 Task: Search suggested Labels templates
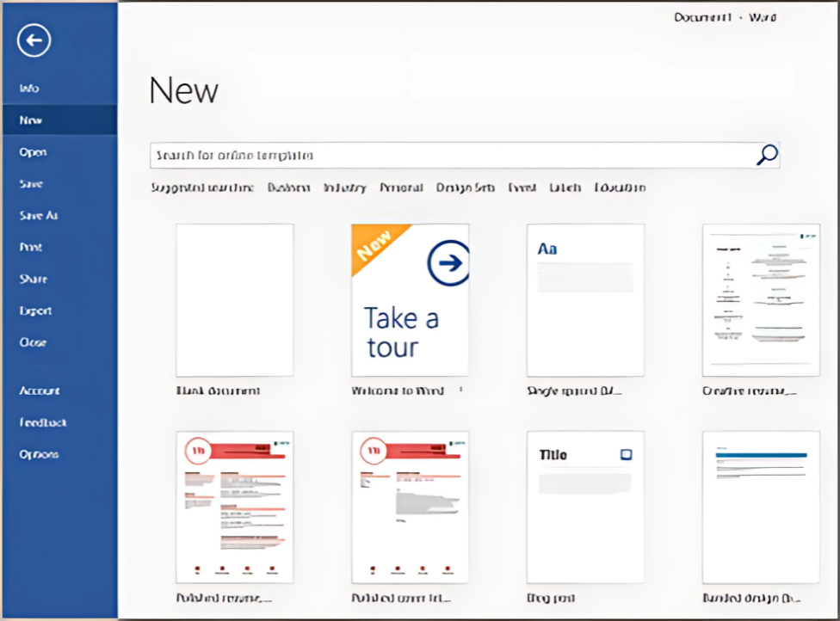coord(565,188)
